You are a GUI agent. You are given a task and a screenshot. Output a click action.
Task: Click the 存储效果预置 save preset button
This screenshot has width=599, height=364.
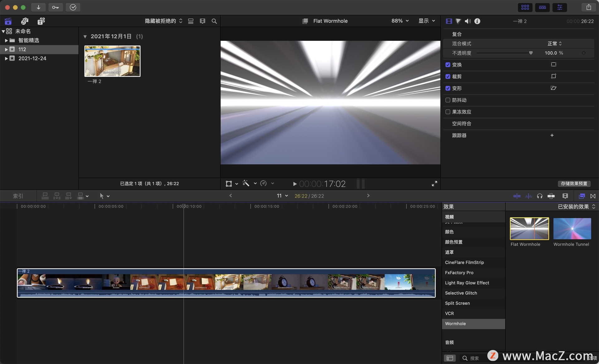tap(574, 184)
